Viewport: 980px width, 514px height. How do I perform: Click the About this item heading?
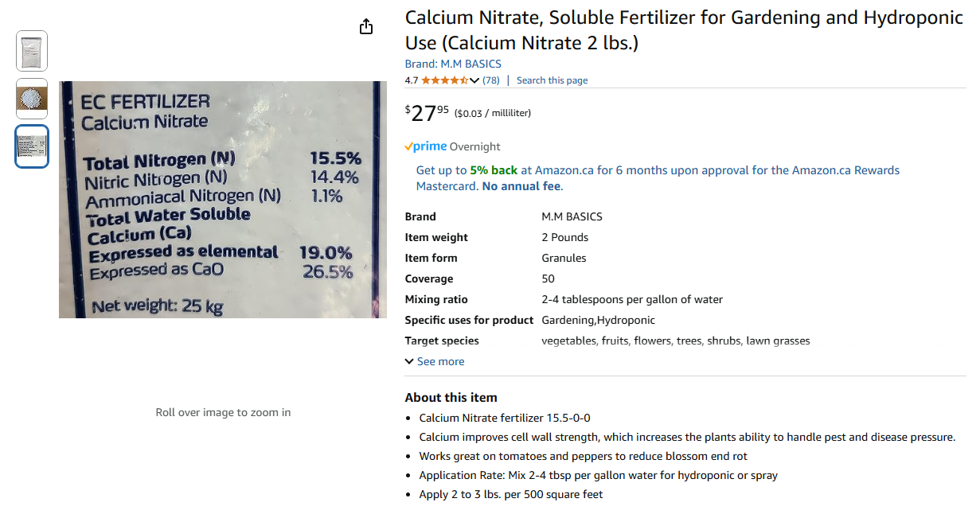point(451,398)
